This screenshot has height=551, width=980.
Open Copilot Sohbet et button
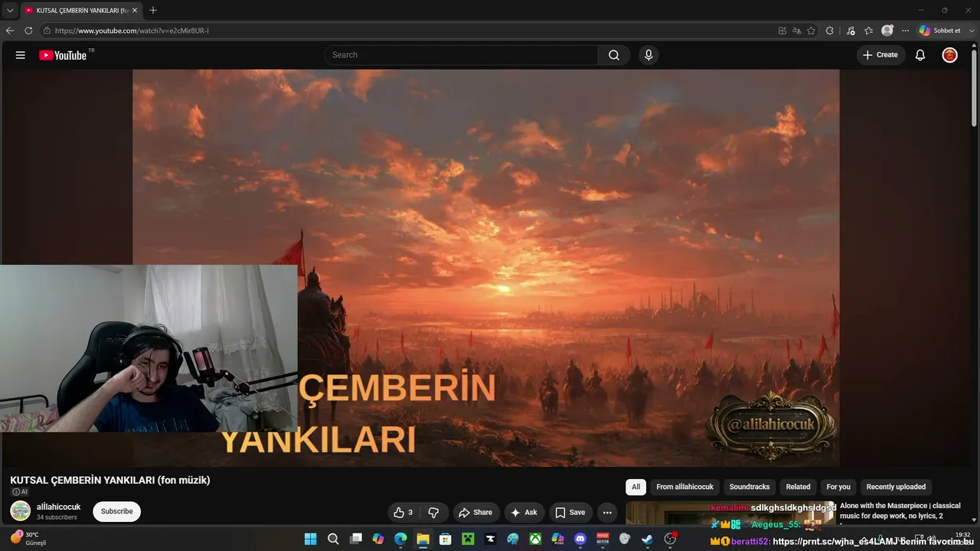tap(939, 31)
